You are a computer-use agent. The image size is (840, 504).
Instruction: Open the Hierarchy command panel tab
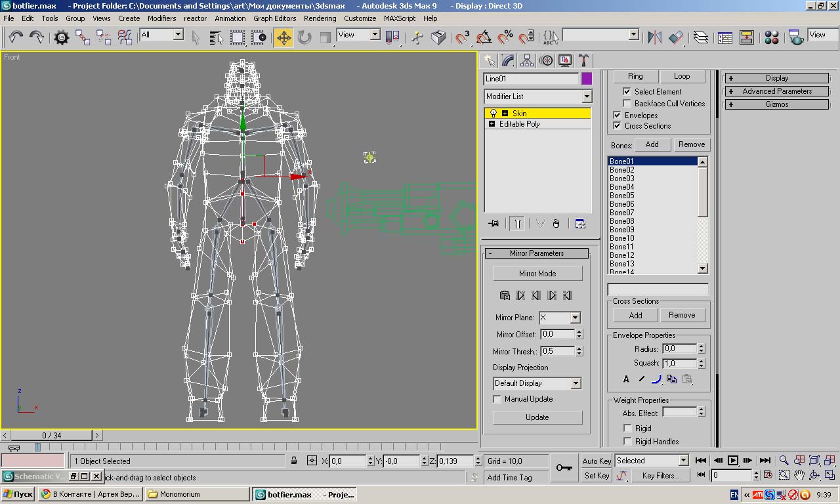click(x=527, y=60)
